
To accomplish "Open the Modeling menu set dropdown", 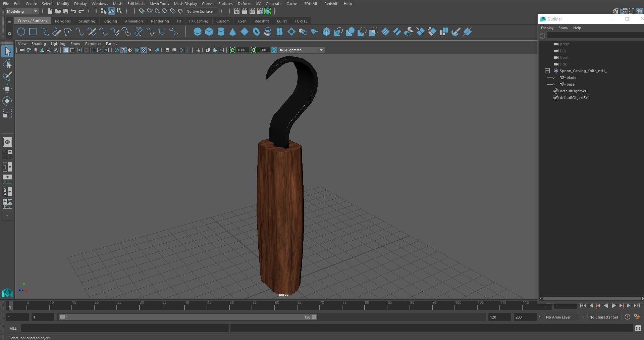I will [x=22, y=11].
